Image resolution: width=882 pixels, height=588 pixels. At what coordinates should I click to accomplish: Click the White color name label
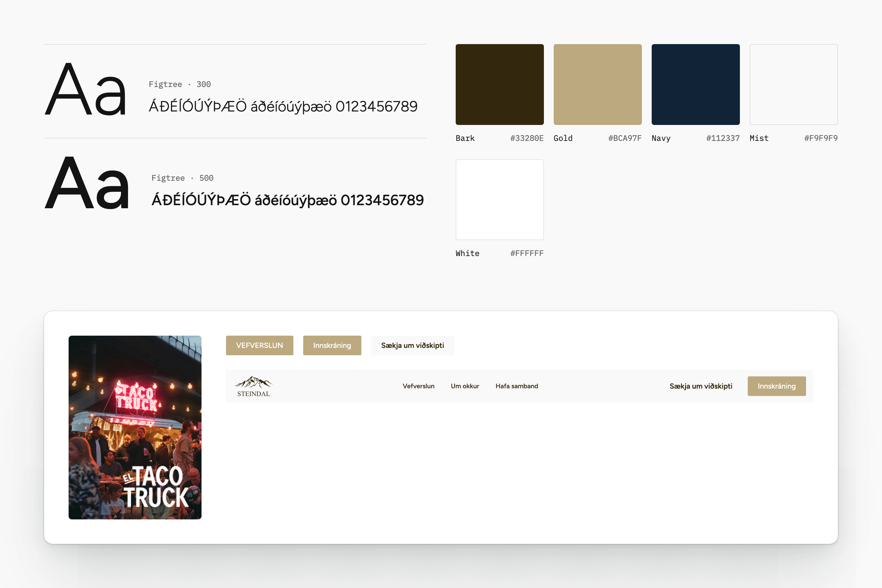[468, 254]
